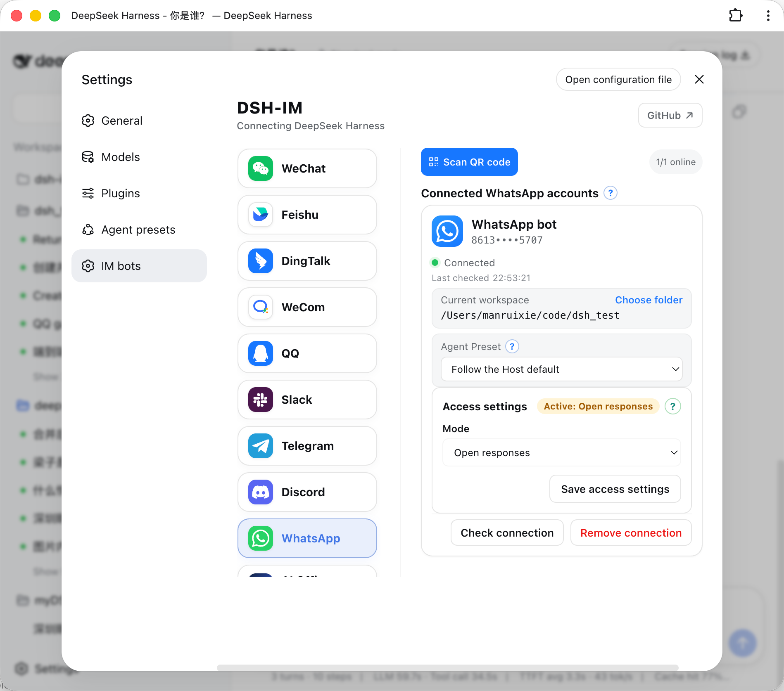Show help for Agent Preset
The image size is (784, 691).
point(512,346)
